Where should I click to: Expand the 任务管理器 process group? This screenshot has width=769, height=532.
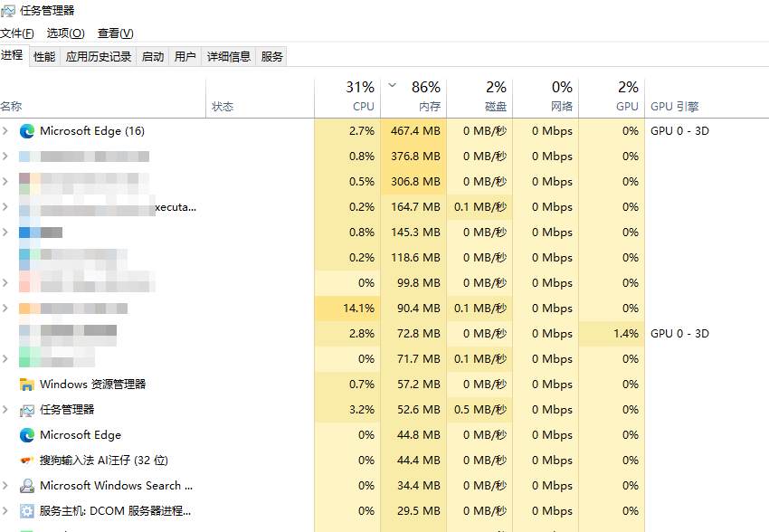click(5, 410)
